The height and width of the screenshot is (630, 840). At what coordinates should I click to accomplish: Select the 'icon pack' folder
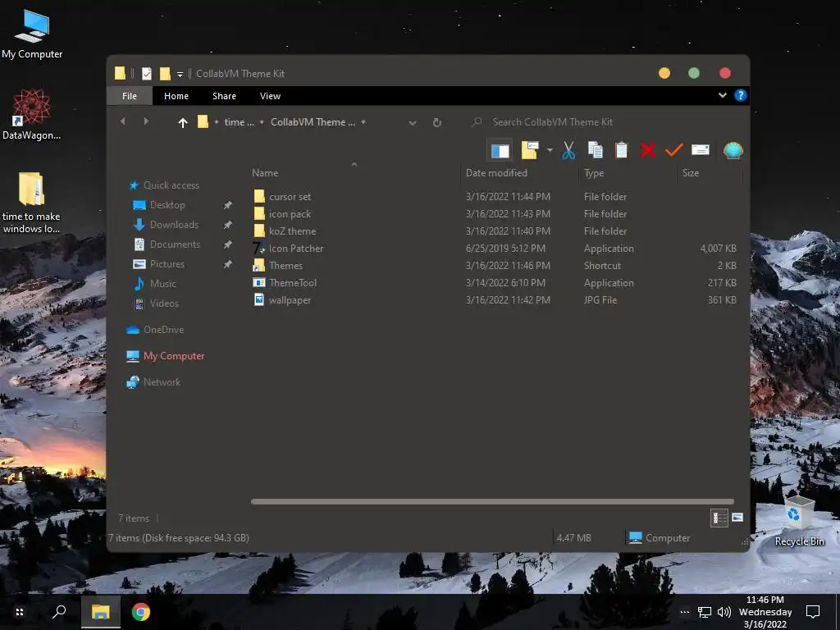point(290,214)
